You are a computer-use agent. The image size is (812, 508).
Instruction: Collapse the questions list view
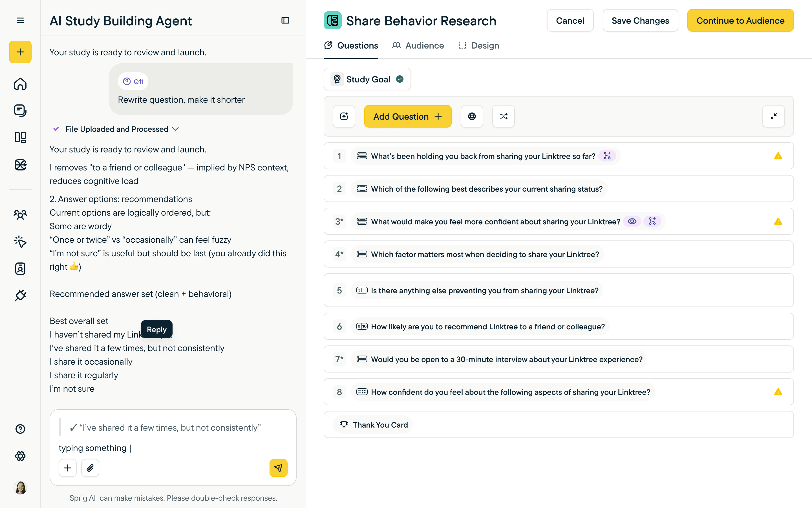(x=773, y=116)
